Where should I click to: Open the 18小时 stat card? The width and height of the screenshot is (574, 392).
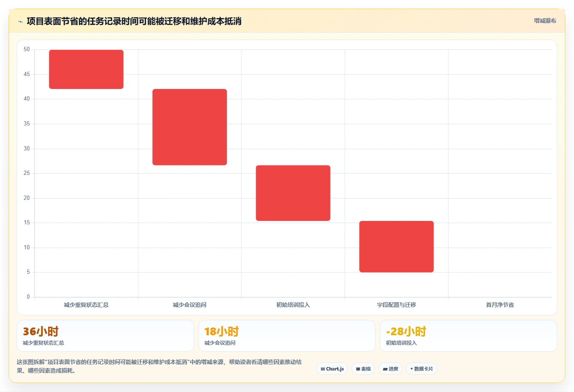point(287,336)
